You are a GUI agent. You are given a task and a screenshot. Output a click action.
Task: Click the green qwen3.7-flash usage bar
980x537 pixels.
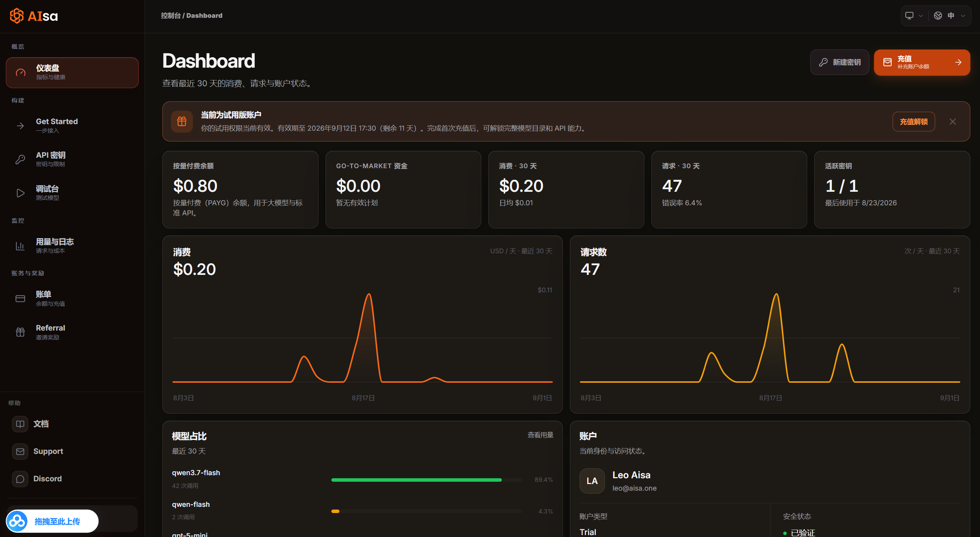pos(416,480)
